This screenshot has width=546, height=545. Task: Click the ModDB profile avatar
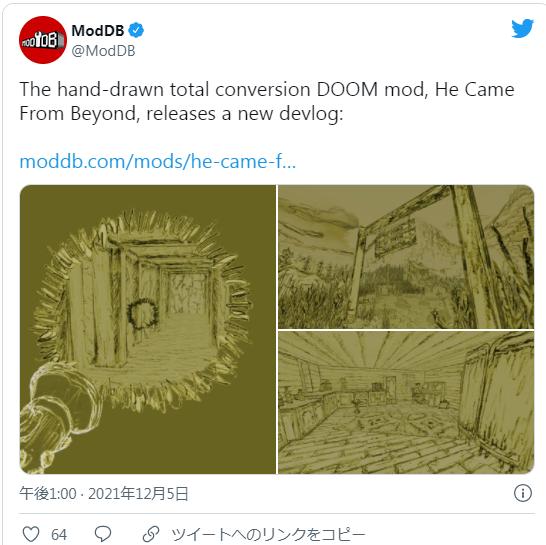42,40
